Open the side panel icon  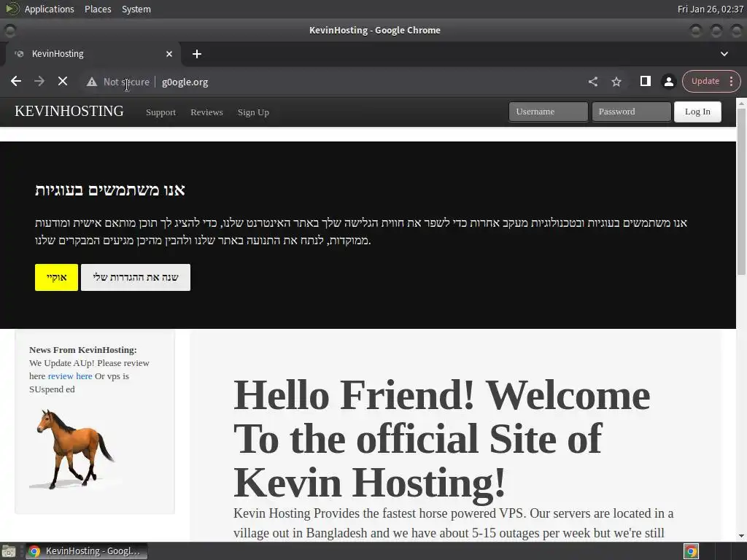click(645, 82)
